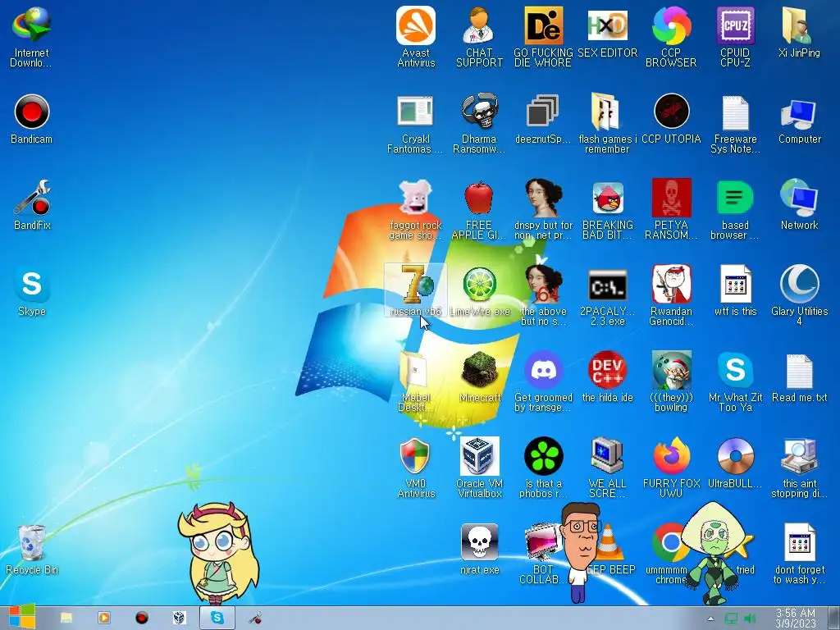Select the Star Butterfly desktop mascot
Viewport: 840px width, 630px height.
coord(218,554)
